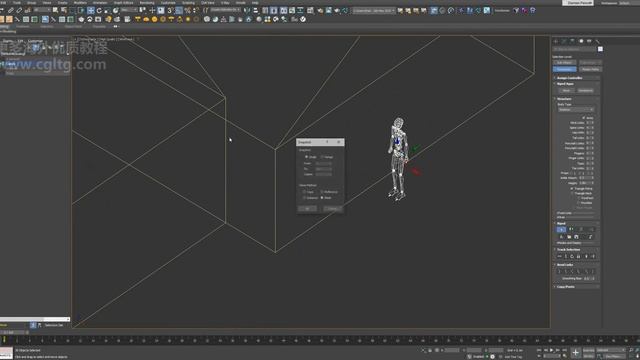This screenshot has width=640, height=360.
Task: Activate the Select and Move tool
Action: point(91,10)
